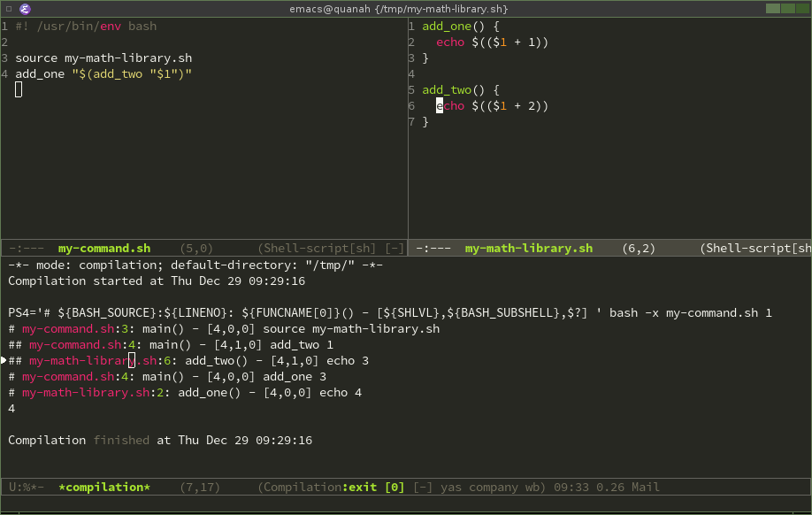Click 'Compilation started at' line

tap(157, 281)
